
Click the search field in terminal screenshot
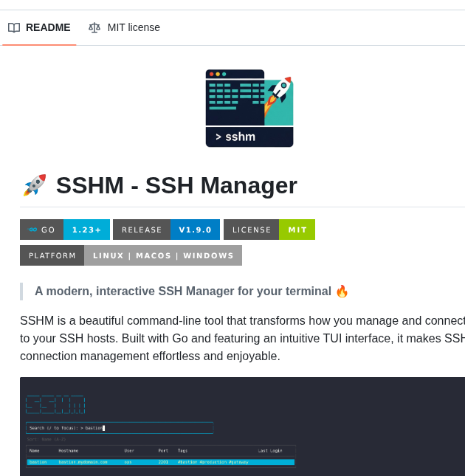[120, 427]
